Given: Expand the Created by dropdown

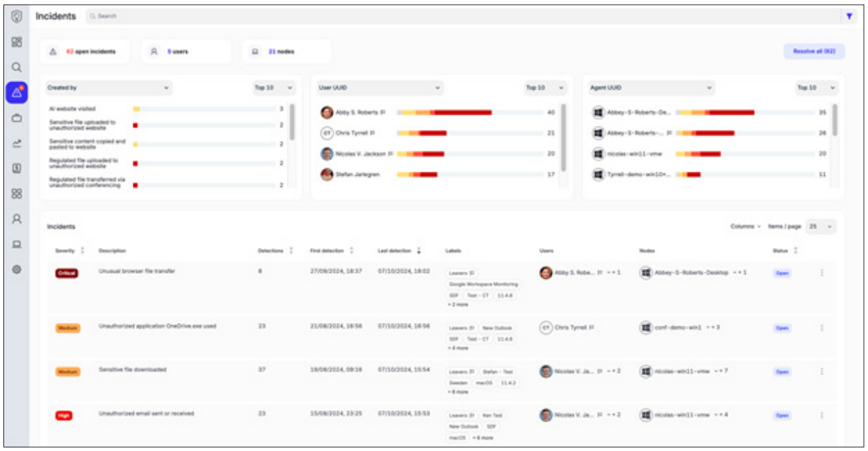Looking at the screenshot, I should pyautogui.click(x=108, y=88).
